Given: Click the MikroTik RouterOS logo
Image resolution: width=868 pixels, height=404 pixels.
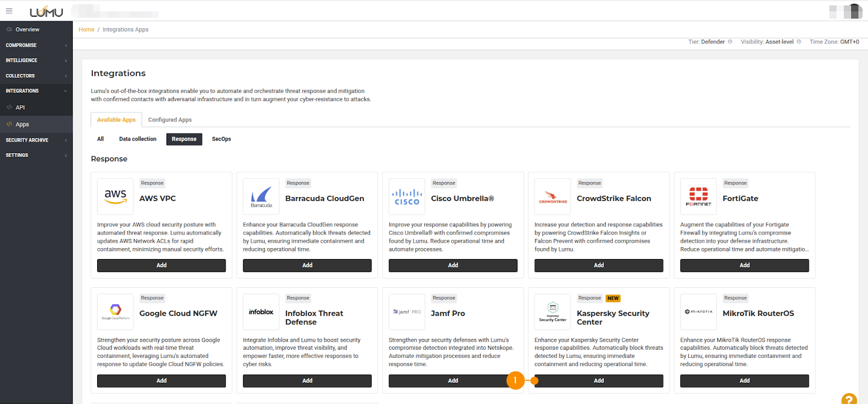Looking at the screenshot, I should [x=698, y=312].
